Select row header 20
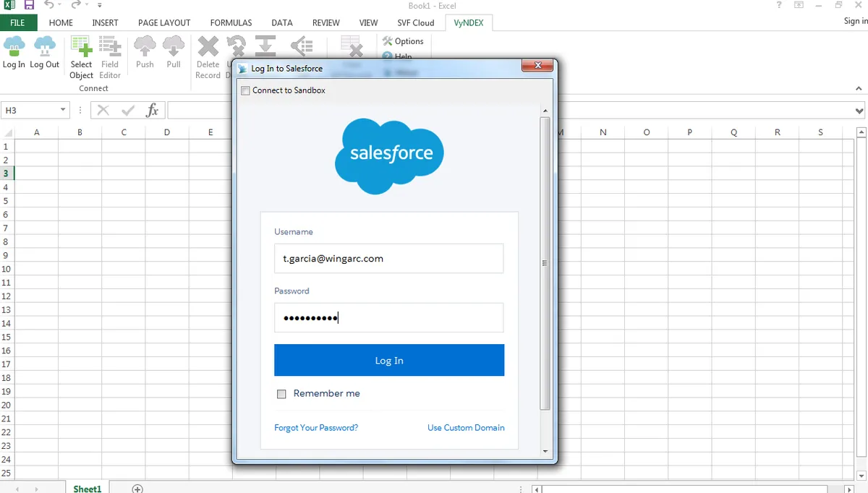The height and width of the screenshot is (493, 868). pos(7,405)
